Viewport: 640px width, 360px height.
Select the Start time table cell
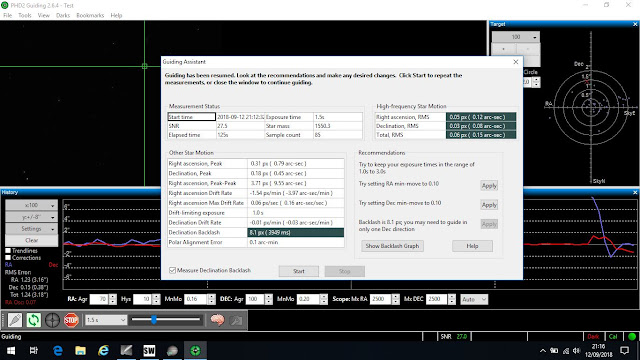pos(191,117)
